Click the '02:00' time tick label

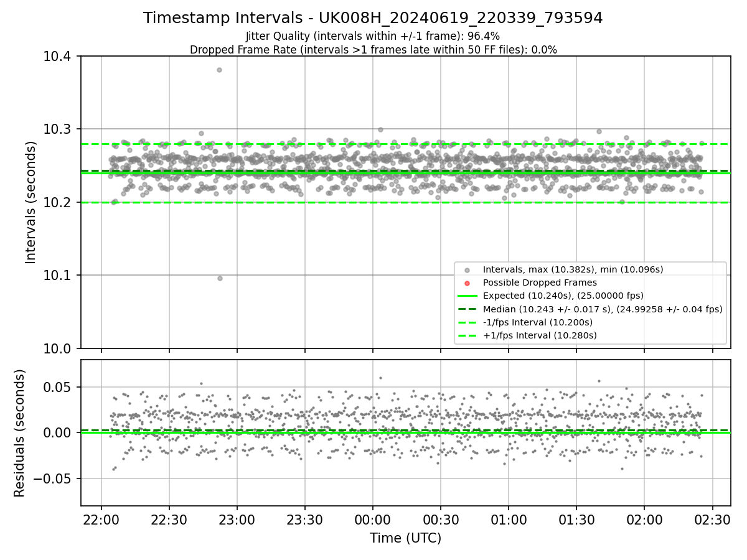coord(644,520)
